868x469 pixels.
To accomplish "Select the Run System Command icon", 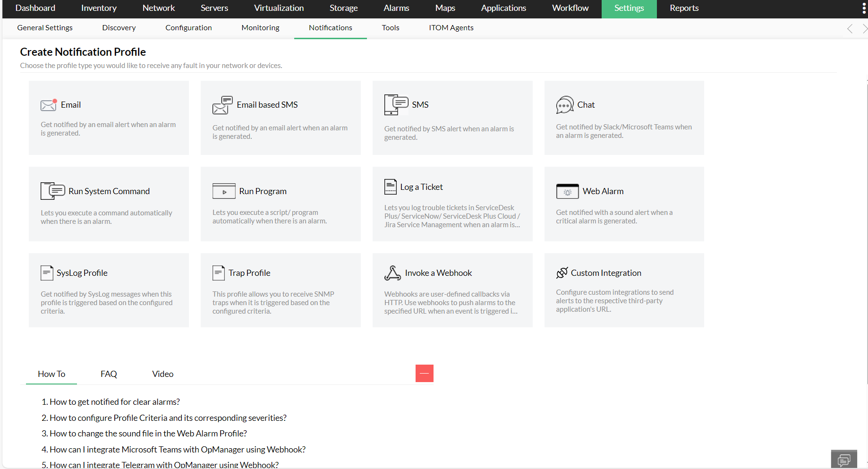I will click(x=52, y=191).
